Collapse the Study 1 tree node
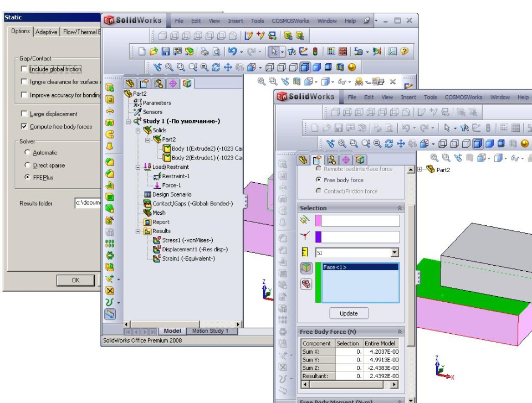This screenshot has height=403, width=532. [128, 121]
